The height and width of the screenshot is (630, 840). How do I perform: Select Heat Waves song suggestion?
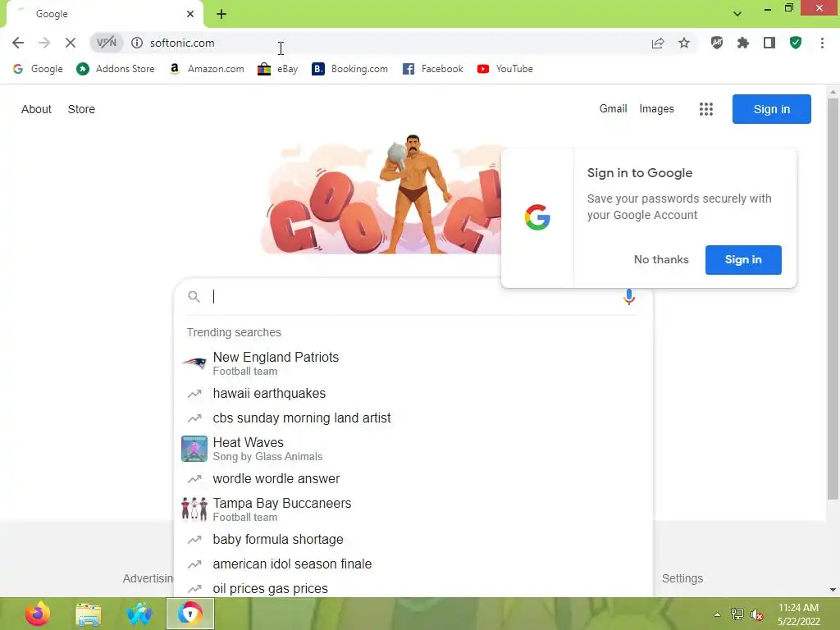click(413, 449)
